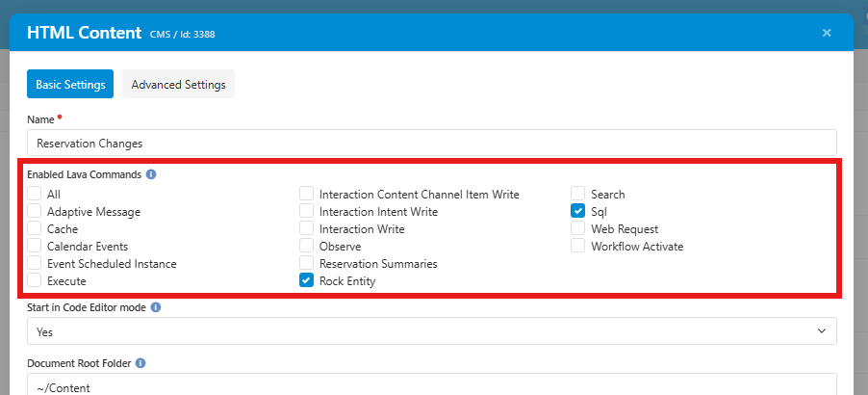Open the Start in Code Editor mode dropdown
Image resolution: width=868 pixels, height=395 pixels.
coord(431,331)
